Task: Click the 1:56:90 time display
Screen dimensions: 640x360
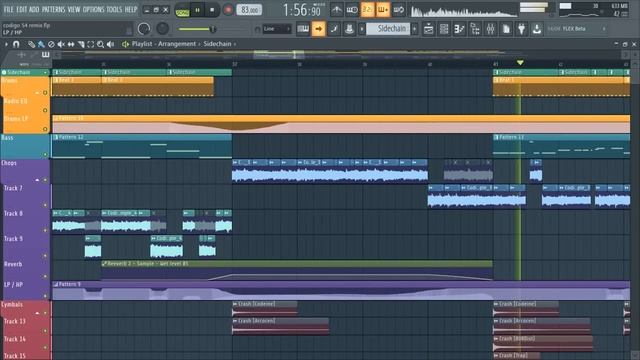Action: (302, 10)
